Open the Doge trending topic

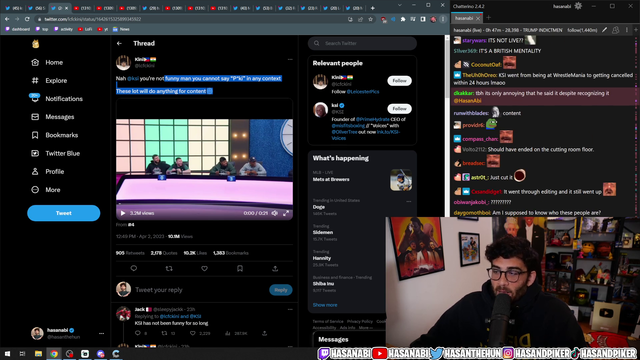pos(319,207)
